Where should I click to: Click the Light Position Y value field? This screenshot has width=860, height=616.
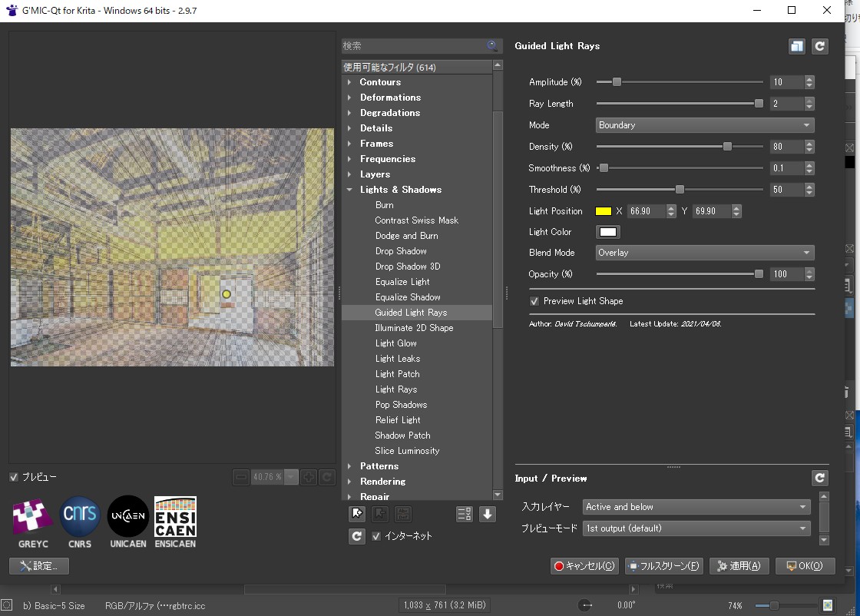(x=711, y=211)
